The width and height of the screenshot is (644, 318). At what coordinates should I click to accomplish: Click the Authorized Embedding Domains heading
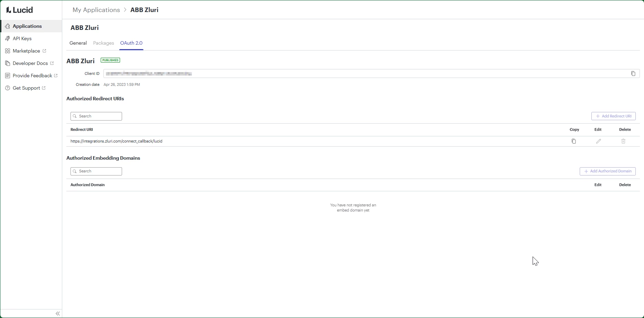pyautogui.click(x=103, y=158)
